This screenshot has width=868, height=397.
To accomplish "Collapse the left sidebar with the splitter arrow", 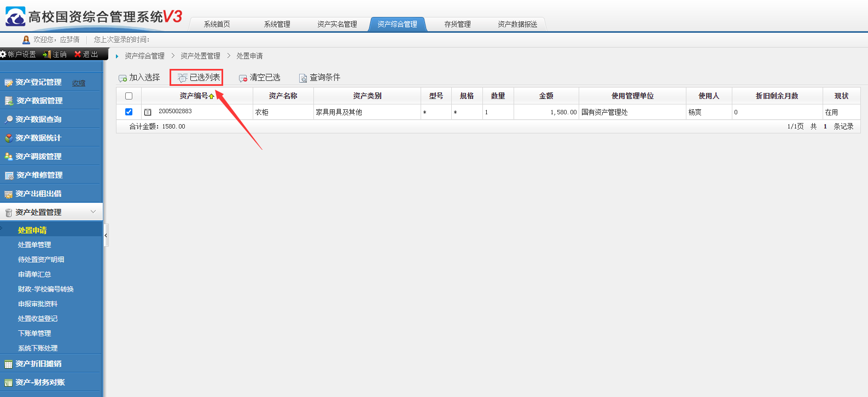I will pyautogui.click(x=106, y=236).
